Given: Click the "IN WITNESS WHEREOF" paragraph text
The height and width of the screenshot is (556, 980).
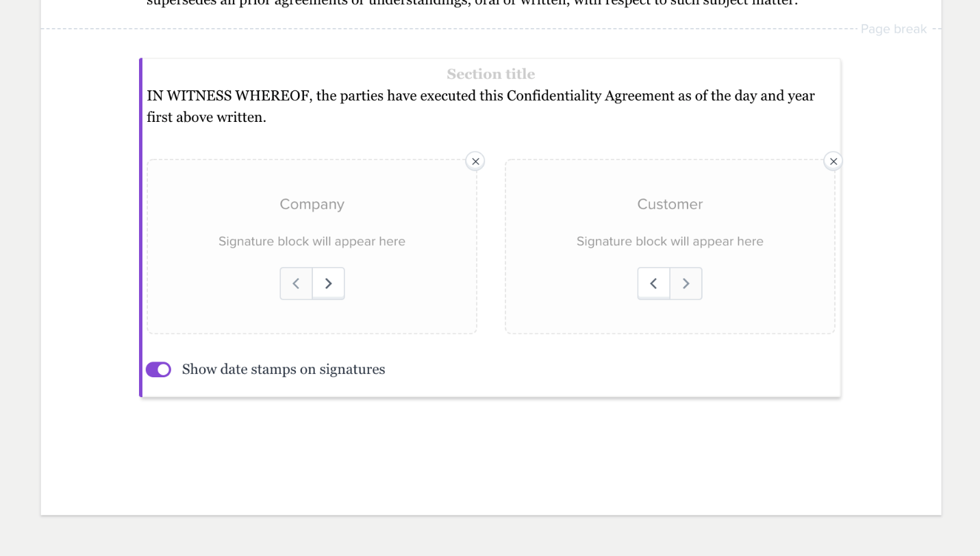Looking at the screenshot, I should pos(479,96).
